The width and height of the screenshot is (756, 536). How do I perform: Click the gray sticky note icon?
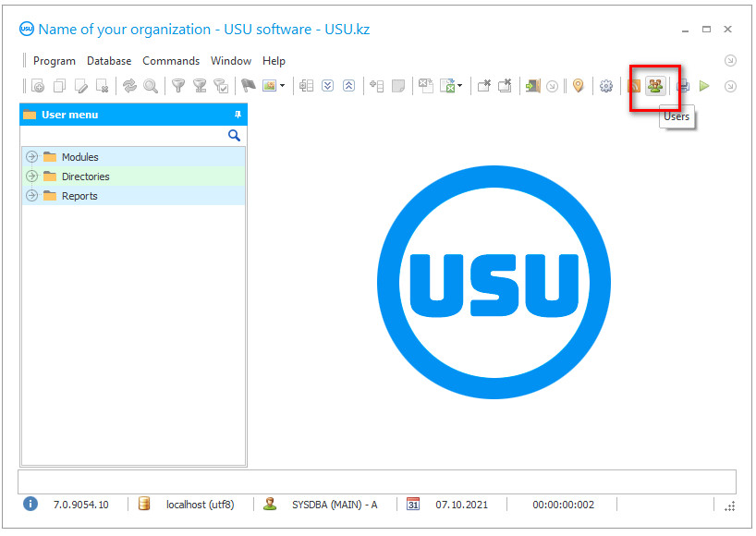pos(397,86)
